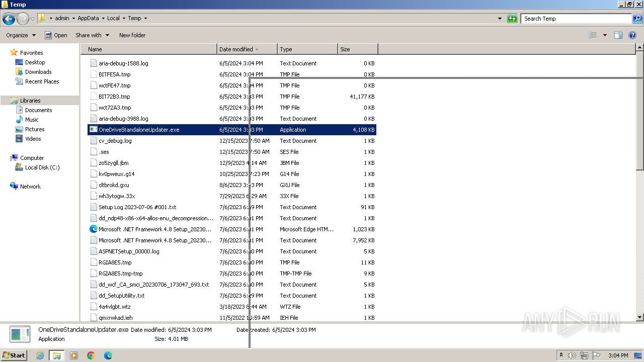Open the Share with dropdown menu
Image resolution: width=644 pixels, height=362 pixels.
pos(92,35)
